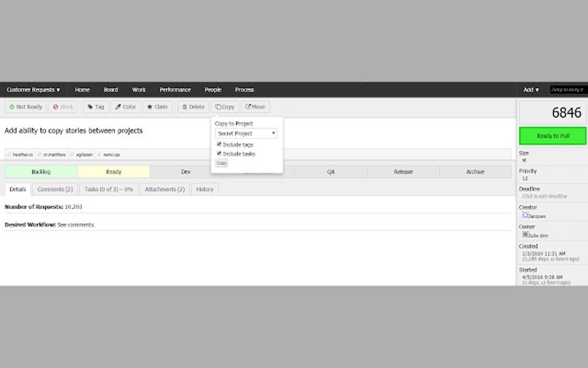The width and height of the screenshot is (588, 368).
Task: Expand the Add menu
Action: pyautogui.click(x=530, y=89)
